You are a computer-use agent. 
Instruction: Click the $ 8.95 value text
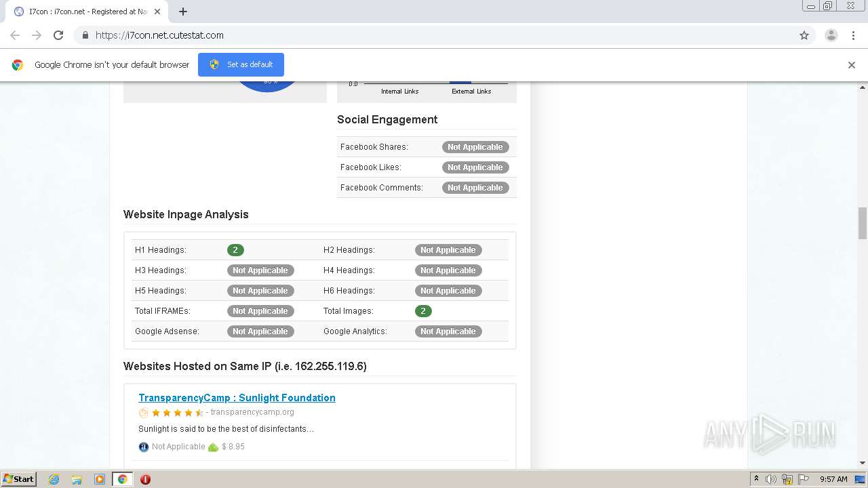[x=233, y=447]
